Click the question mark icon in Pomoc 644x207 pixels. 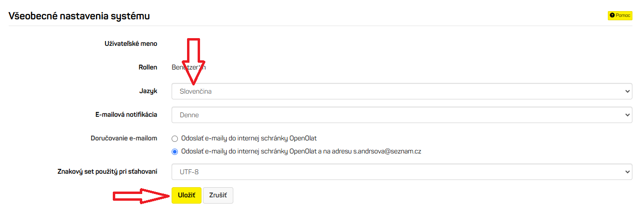point(612,15)
